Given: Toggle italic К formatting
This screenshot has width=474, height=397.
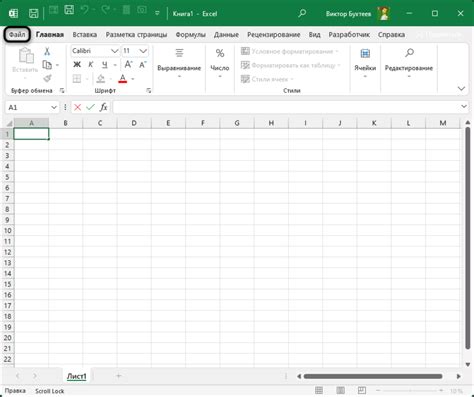Looking at the screenshot, I should coord(91,65).
